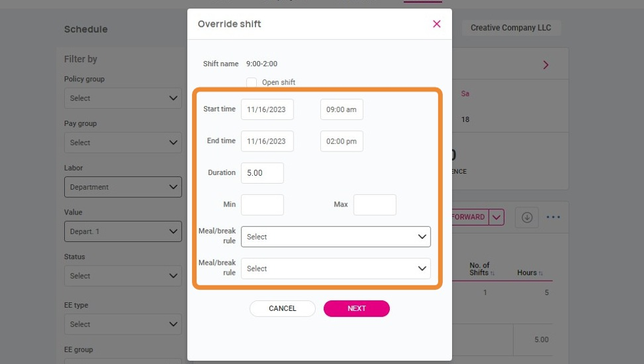Image resolution: width=644 pixels, height=364 pixels.
Task: Expand the Forward button dropdown arrow
Action: pos(497,217)
